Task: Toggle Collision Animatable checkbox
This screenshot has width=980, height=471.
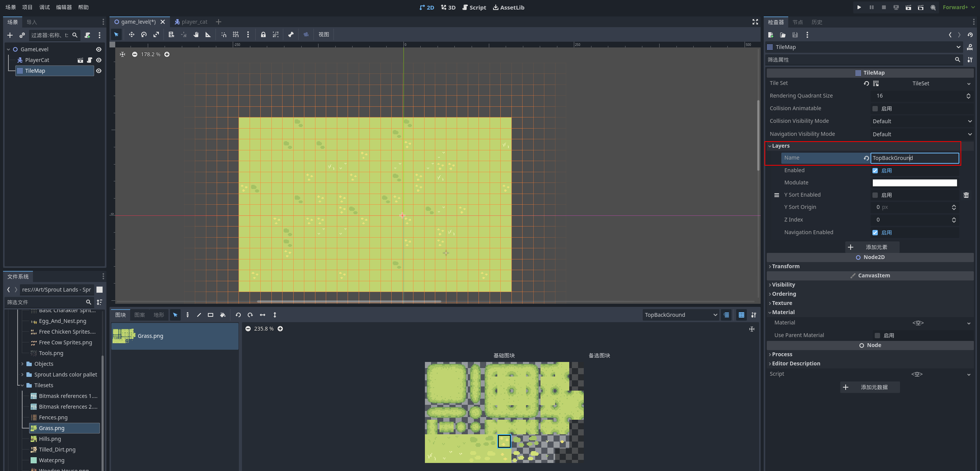Action: coord(875,109)
